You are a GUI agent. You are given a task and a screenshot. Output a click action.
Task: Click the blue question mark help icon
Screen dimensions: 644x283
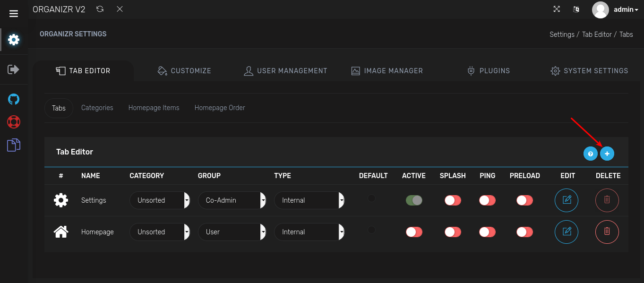pyautogui.click(x=590, y=154)
